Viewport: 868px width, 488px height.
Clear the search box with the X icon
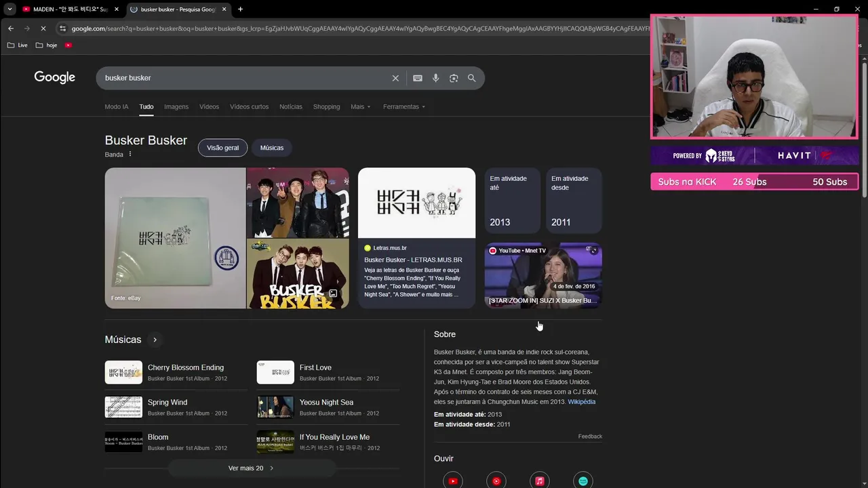(395, 78)
